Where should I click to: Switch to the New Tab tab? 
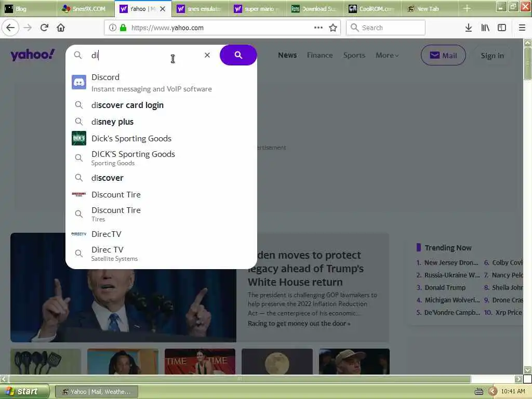coord(430,9)
